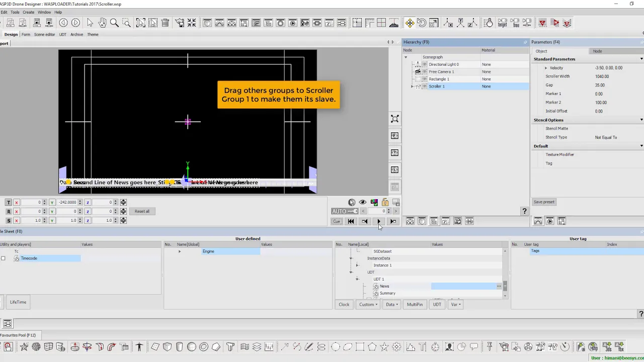Collapse the Stencil Options section
644x362 pixels.
641,120
